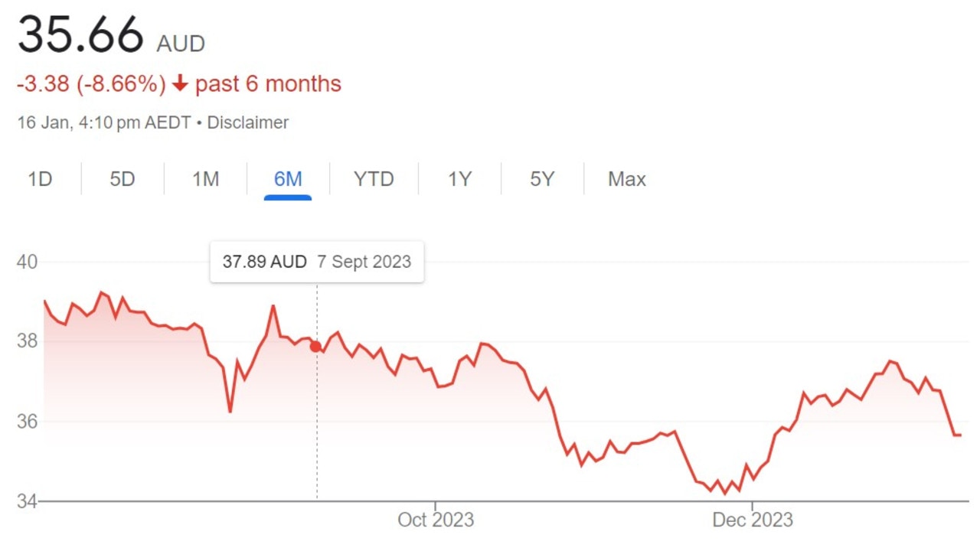Click the red data point marker
This screenshot has height=551, width=980.
pyautogui.click(x=315, y=347)
